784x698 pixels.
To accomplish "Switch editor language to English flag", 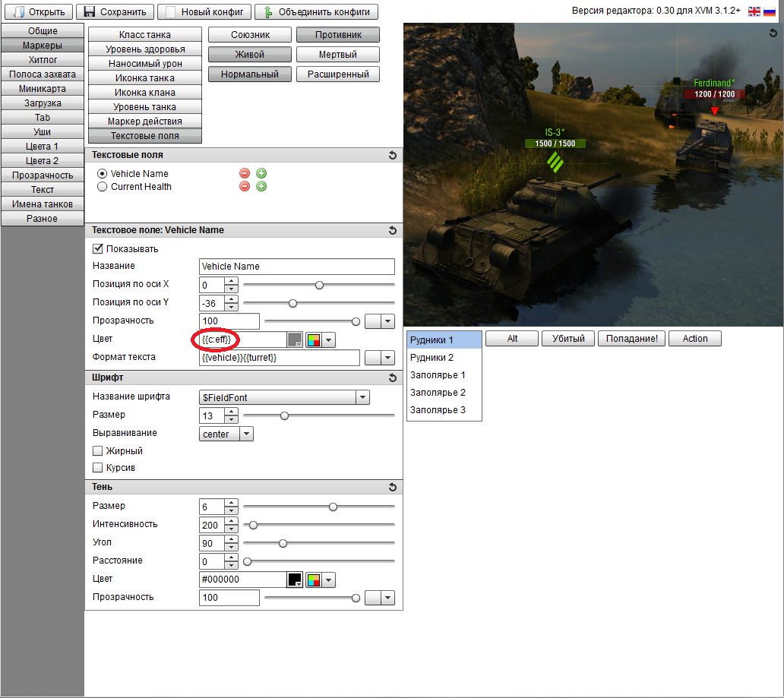I will 754,11.
